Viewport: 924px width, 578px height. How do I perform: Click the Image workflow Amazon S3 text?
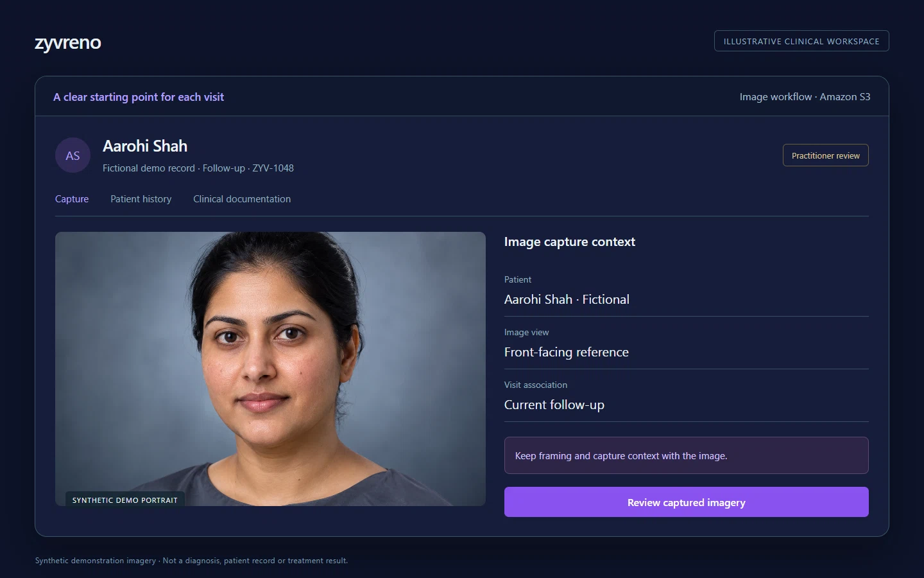[x=805, y=97]
